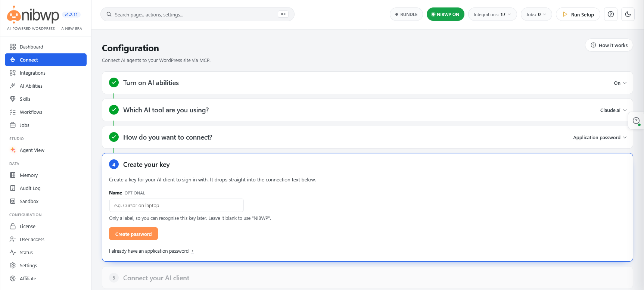The height and width of the screenshot is (290, 644).
Task: Toggle the BUNDLE status pill
Action: tap(406, 15)
